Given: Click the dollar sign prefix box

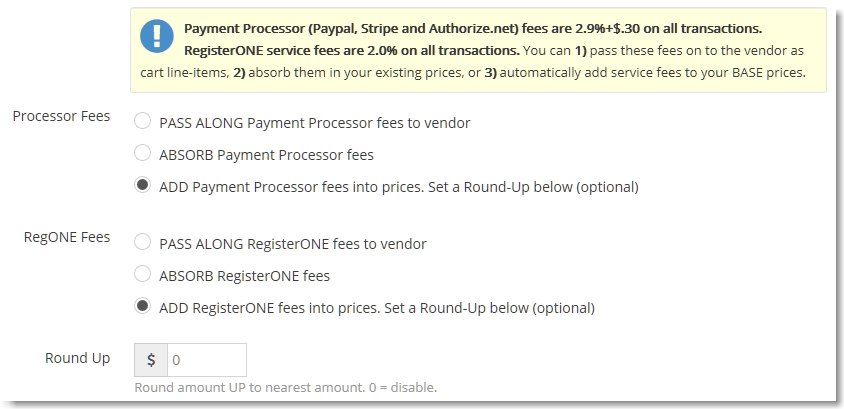Looking at the screenshot, I should coord(151,360).
